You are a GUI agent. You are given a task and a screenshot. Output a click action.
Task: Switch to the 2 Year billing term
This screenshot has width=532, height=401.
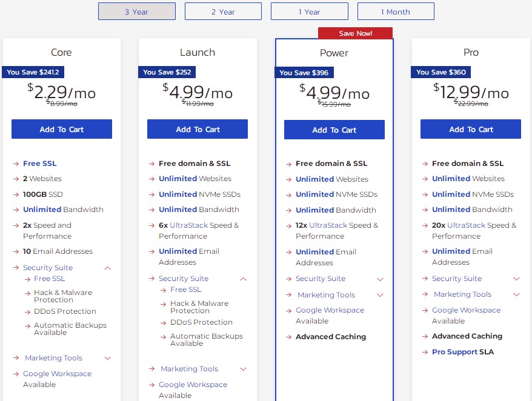(x=223, y=12)
